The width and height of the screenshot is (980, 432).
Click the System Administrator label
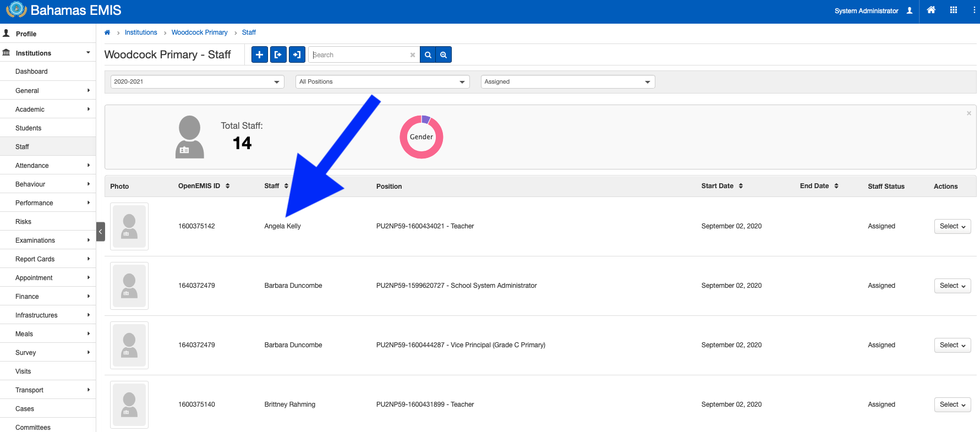(866, 10)
